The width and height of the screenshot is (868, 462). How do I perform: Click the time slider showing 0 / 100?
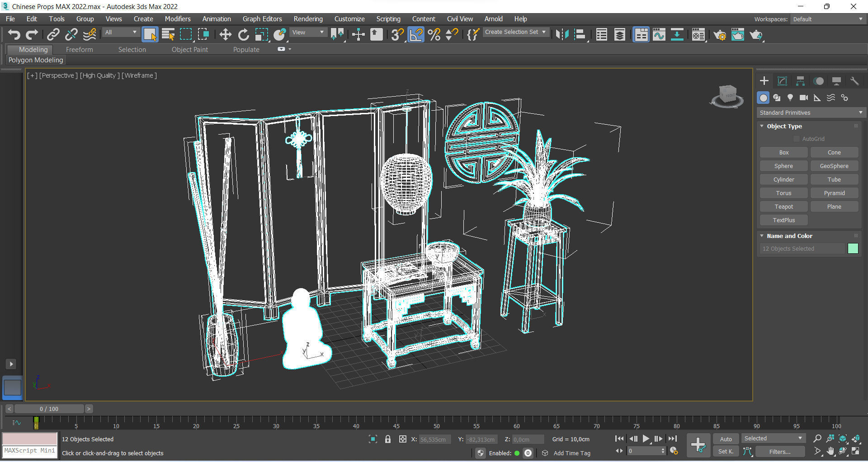pyautogui.click(x=49, y=409)
